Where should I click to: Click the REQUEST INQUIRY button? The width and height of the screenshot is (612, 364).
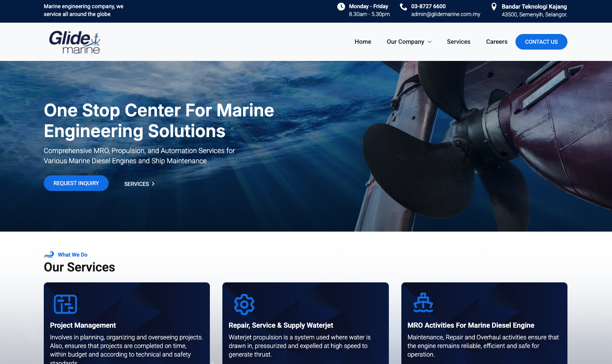76,183
